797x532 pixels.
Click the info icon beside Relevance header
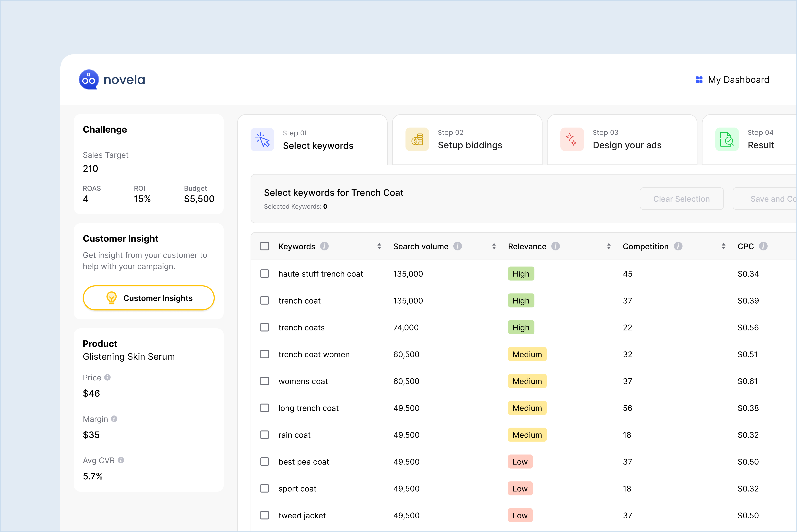coord(555,246)
